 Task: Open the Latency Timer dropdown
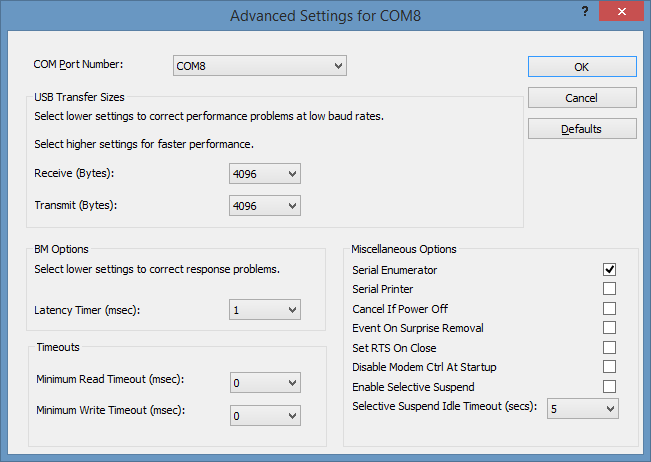tap(264, 310)
